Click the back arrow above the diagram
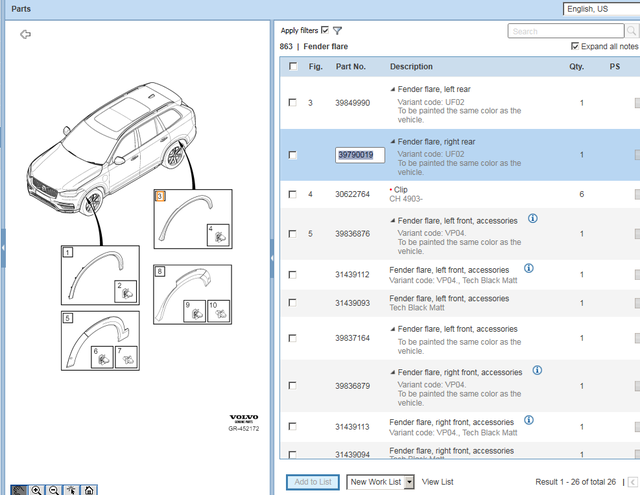 (25, 34)
